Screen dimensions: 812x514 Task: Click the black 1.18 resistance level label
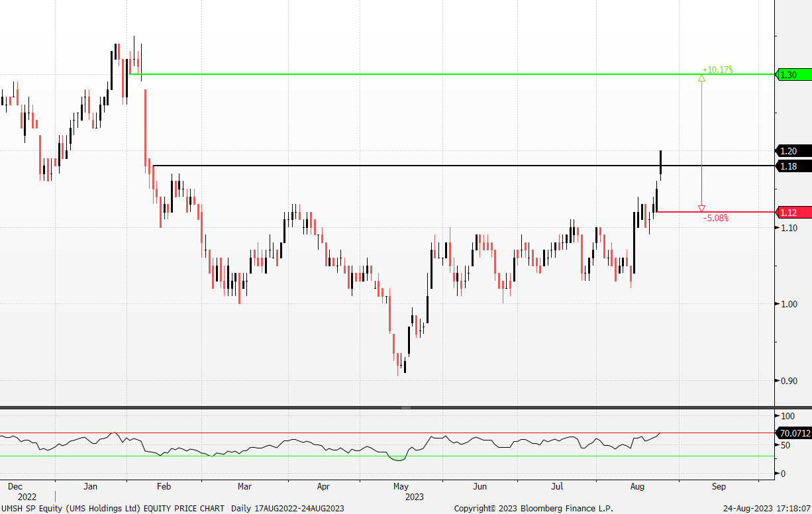pyautogui.click(x=793, y=166)
